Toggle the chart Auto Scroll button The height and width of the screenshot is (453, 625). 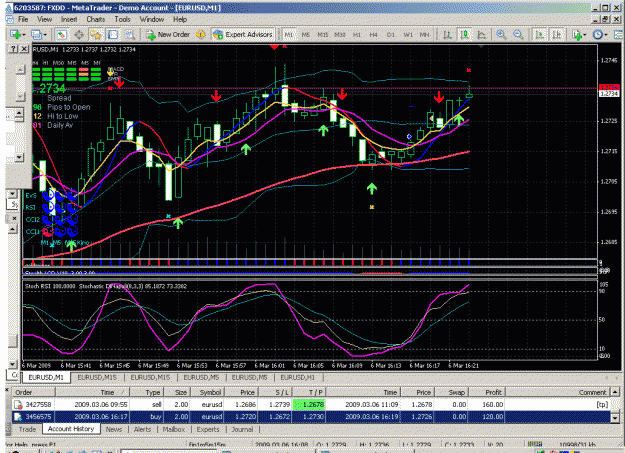pyautogui.click(x=539, y=35)
